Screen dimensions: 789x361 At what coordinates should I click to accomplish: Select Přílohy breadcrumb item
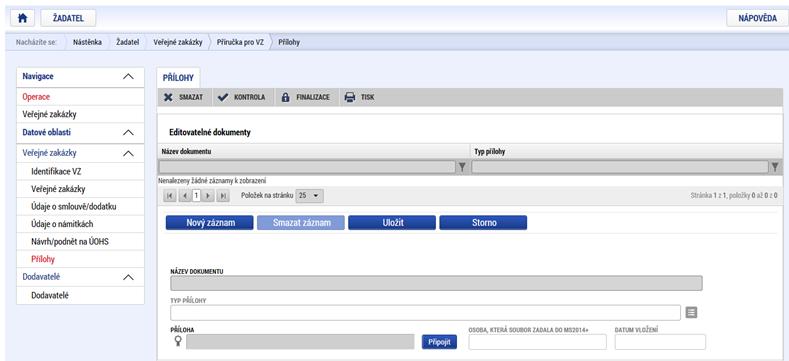[x=289, y=42]
